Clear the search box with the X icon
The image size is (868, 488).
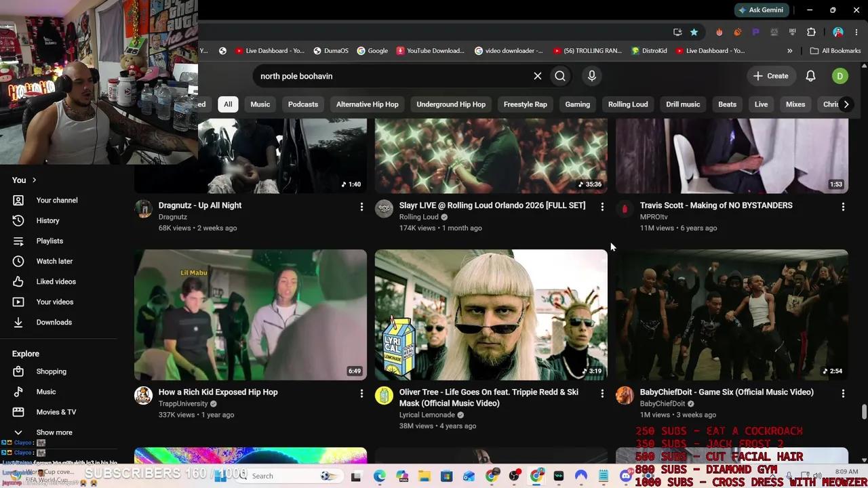(538, 76)
